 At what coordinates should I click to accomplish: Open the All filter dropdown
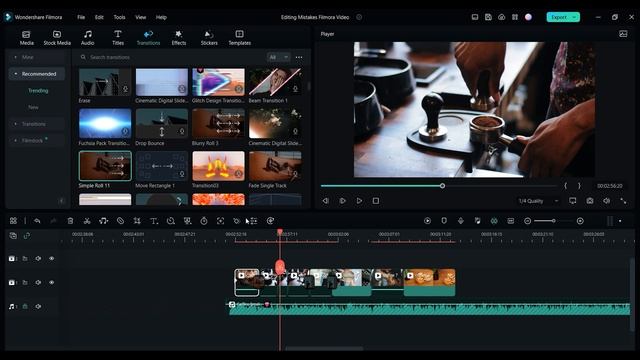(278, 57)
